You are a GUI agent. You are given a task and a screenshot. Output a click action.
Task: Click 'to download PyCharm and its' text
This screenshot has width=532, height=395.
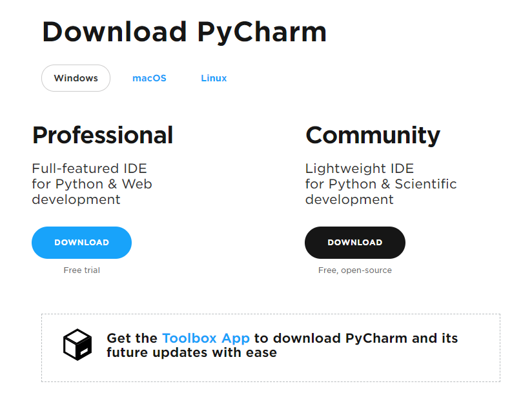(x=356, y=338)
